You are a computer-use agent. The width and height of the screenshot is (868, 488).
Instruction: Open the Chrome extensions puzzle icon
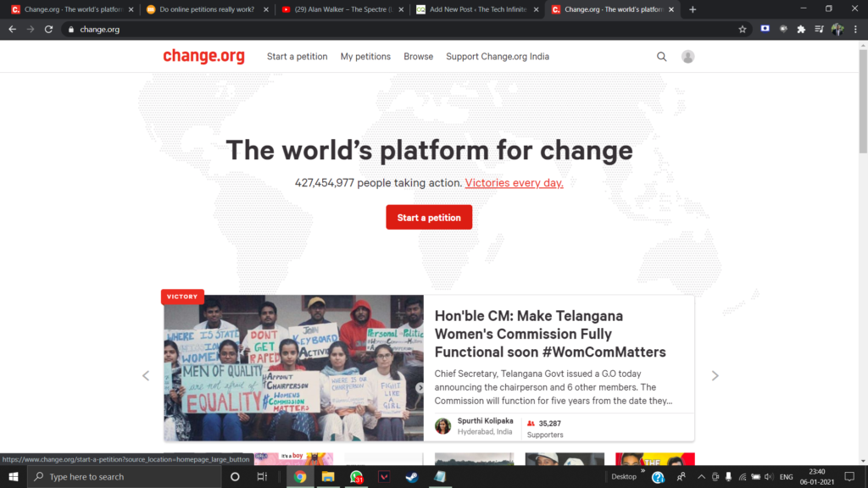click(801, 30)
